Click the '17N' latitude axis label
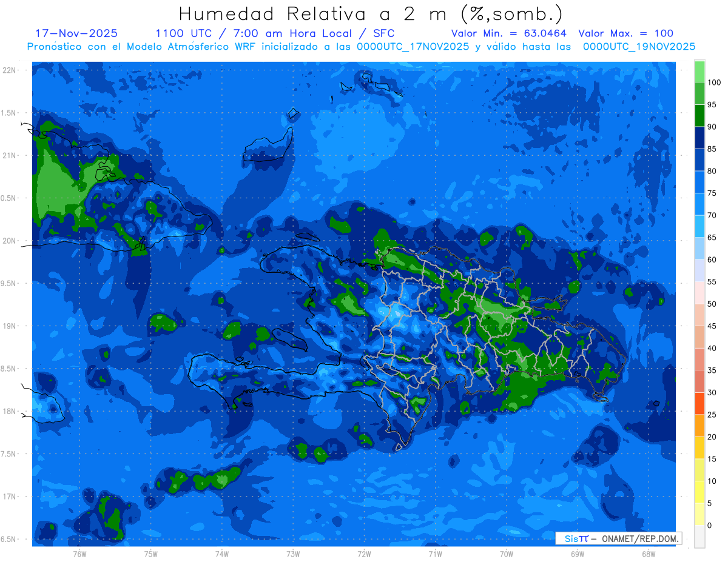 click(x=10, y=497)
